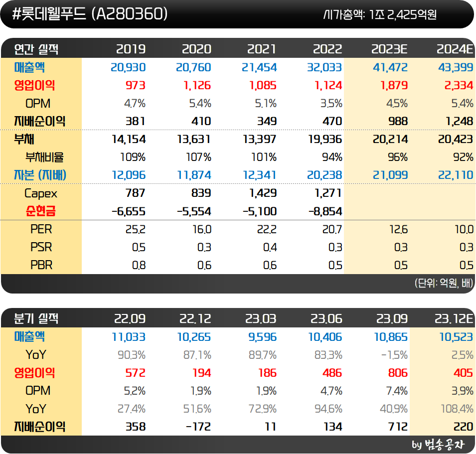The image size is (476, 454).
Task: Click the revenue YoY value 90.3%
Action: click(x=132, y=355)
